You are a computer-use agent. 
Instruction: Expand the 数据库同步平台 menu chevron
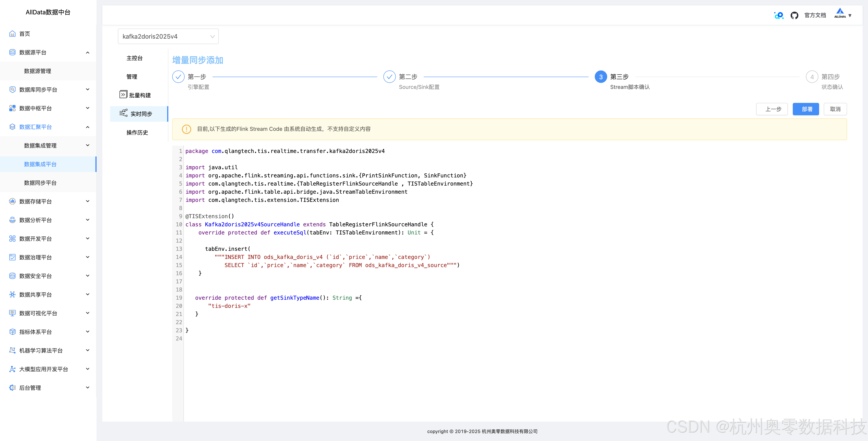88,90
